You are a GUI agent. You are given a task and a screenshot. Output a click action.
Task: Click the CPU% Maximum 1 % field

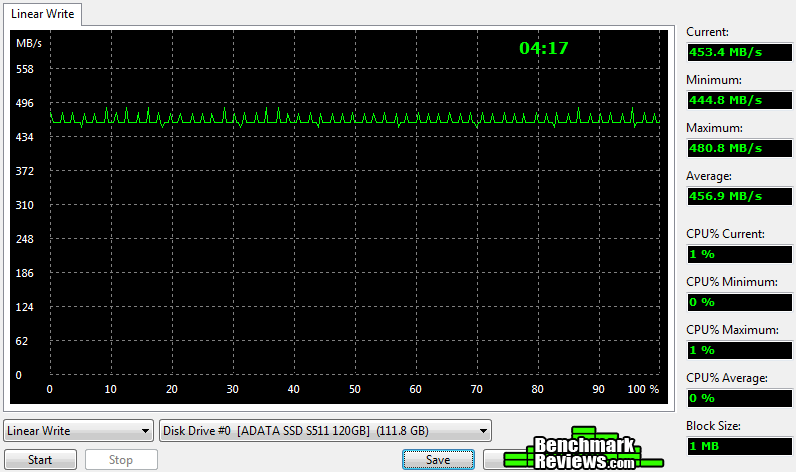point(740,350)
